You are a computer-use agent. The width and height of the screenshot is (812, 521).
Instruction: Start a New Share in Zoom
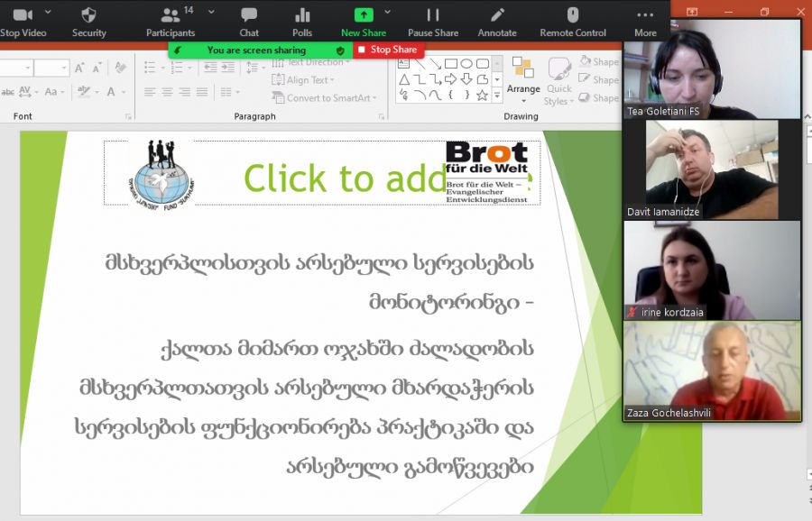click(364, 23)
